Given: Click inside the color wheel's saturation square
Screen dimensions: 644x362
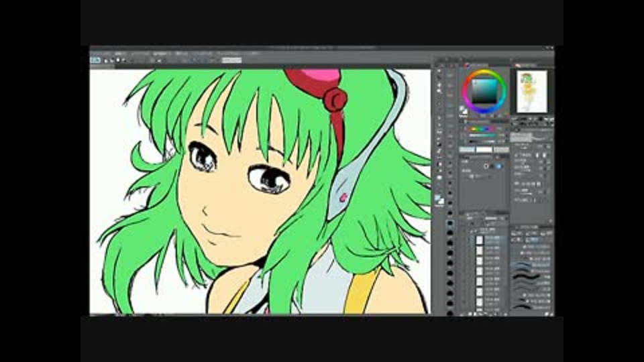Looking at the screenshot, I should click(x=484, y=91).
